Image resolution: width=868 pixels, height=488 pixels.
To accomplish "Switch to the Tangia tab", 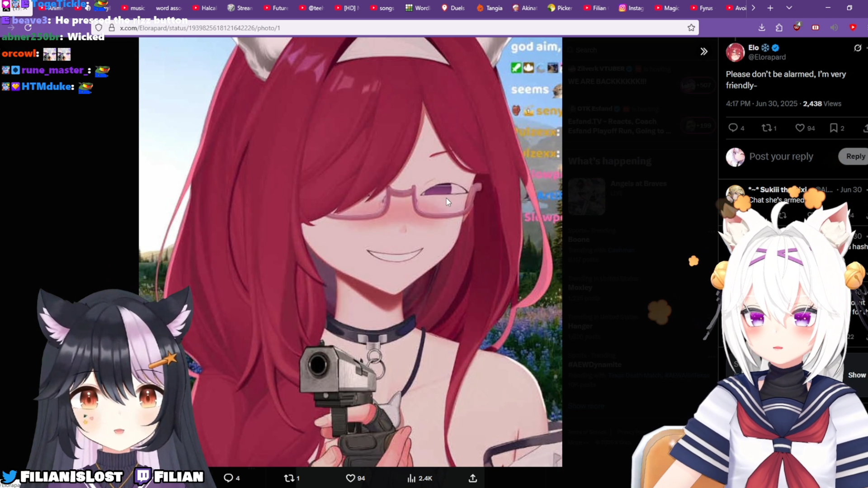I will (490, 8).
